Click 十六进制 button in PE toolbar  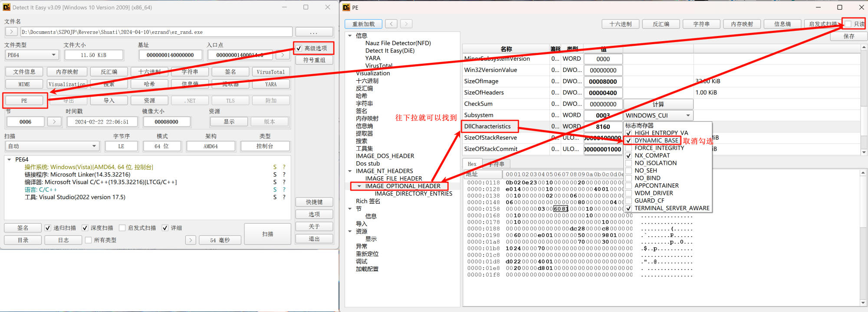pyautogui.click(x=620, y=24)
